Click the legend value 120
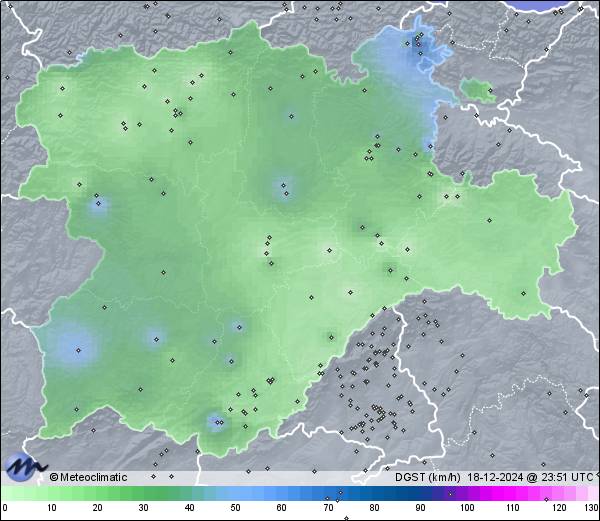 (559, 508)
